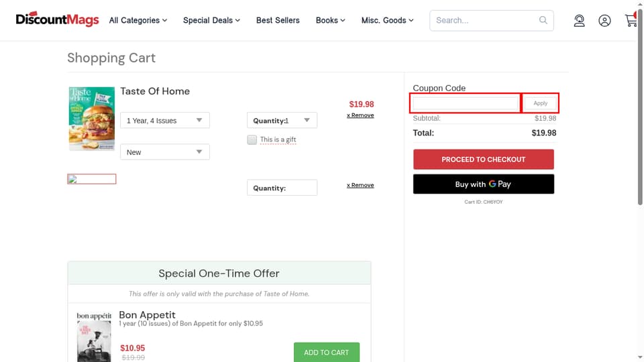Open customer support headset icon

point(579,21)
